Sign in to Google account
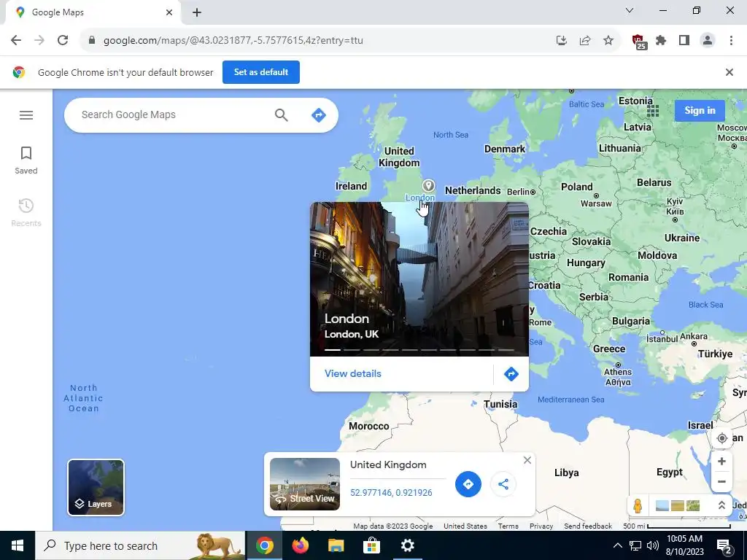The height and width of the screenshot is (560, 747). point(700,111)
